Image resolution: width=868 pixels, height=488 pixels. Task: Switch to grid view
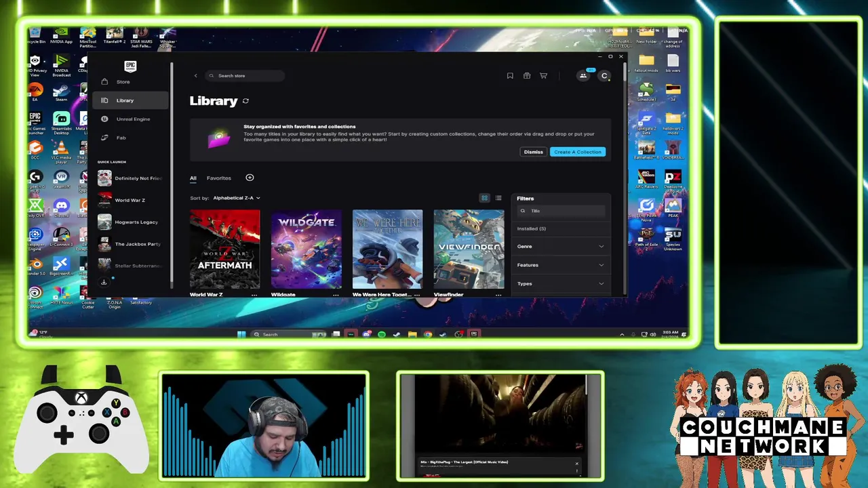(484, 198)
